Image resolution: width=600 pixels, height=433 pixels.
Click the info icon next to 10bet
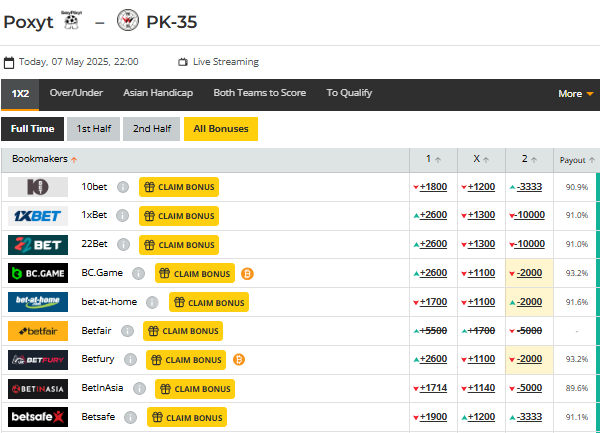(x=123, y=187)
